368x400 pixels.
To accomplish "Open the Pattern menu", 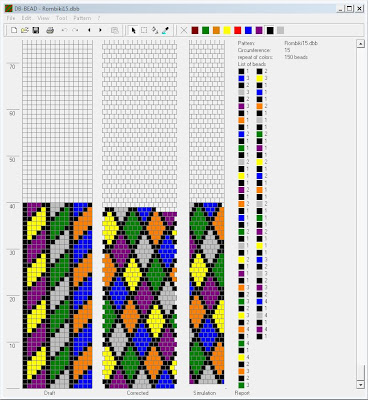I will 82,18.
